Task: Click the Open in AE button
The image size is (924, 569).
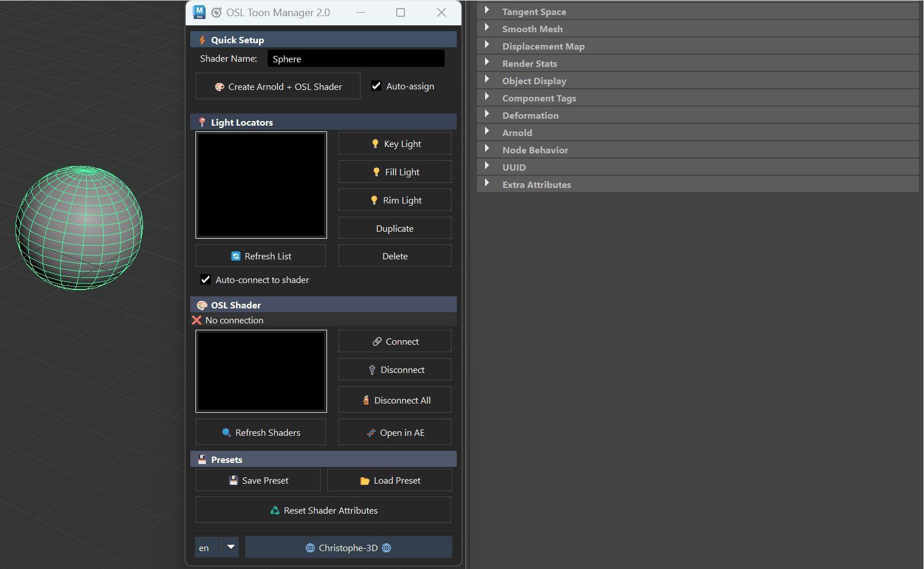Action: (x=395, y=432)
